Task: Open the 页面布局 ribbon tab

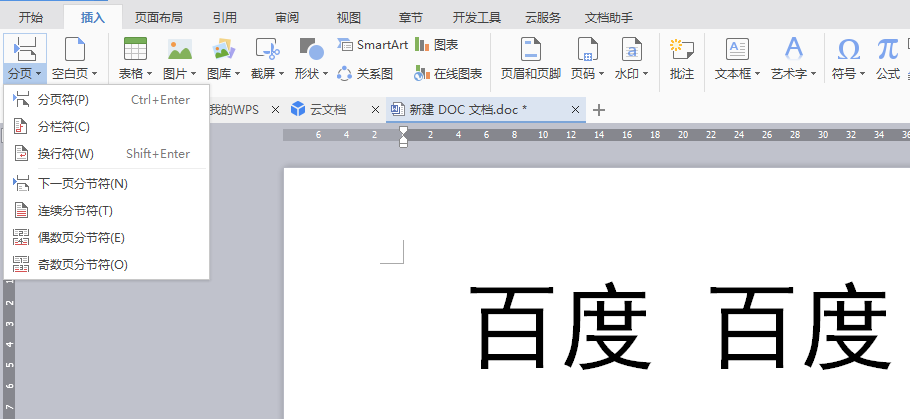Action: pos(158,17)
